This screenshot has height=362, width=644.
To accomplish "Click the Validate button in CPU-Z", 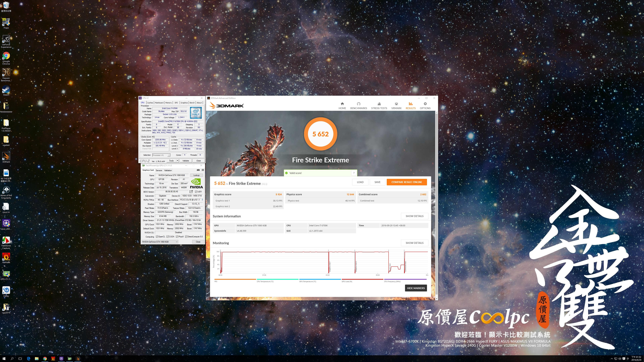I will coord(186,161).
